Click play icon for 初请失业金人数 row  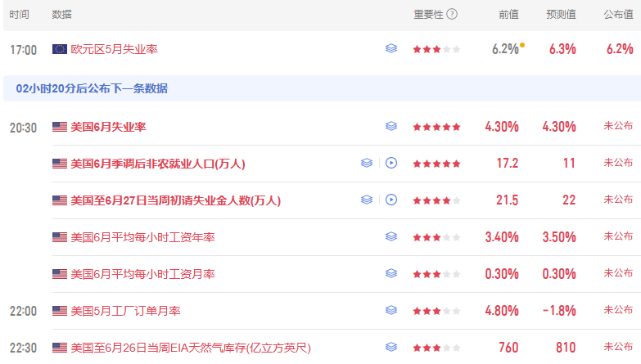pos(391,200)
